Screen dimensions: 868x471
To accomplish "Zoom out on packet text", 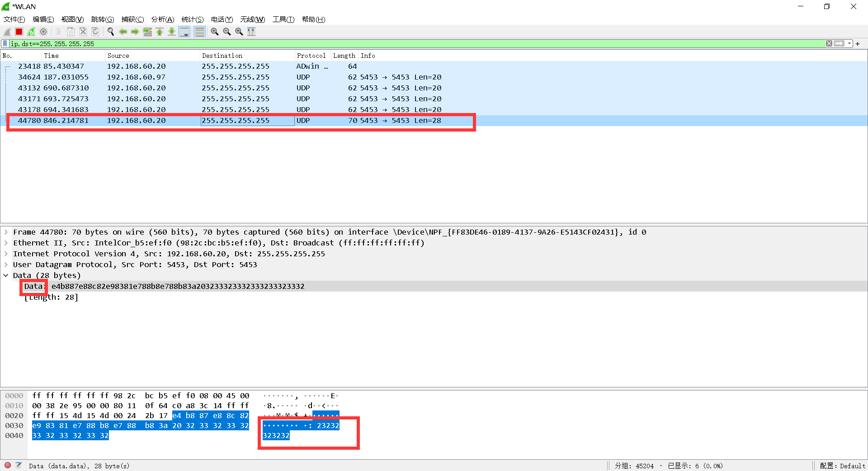I will [227, 32].
